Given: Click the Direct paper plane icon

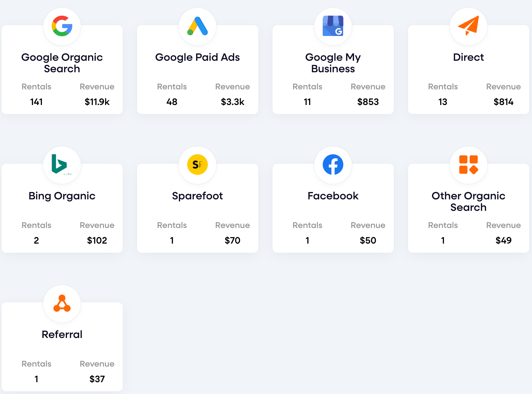Looking at the screenshot, I should click(x=469, y=26).
